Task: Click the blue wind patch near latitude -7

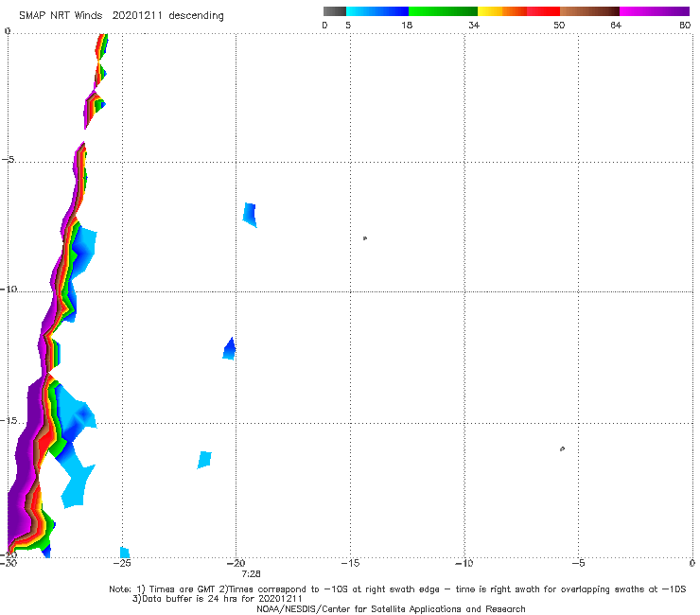Action: pos(250,215)
